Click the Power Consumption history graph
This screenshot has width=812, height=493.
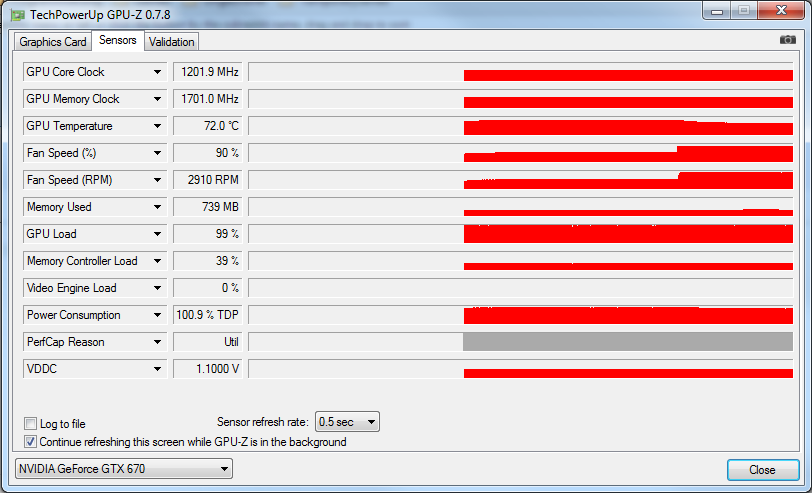tap(521, 315)
